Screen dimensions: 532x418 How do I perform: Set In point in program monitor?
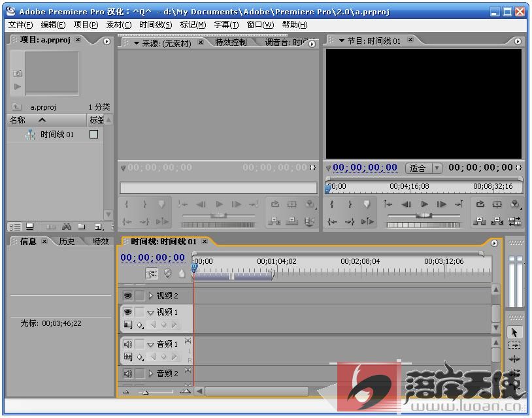332,204
